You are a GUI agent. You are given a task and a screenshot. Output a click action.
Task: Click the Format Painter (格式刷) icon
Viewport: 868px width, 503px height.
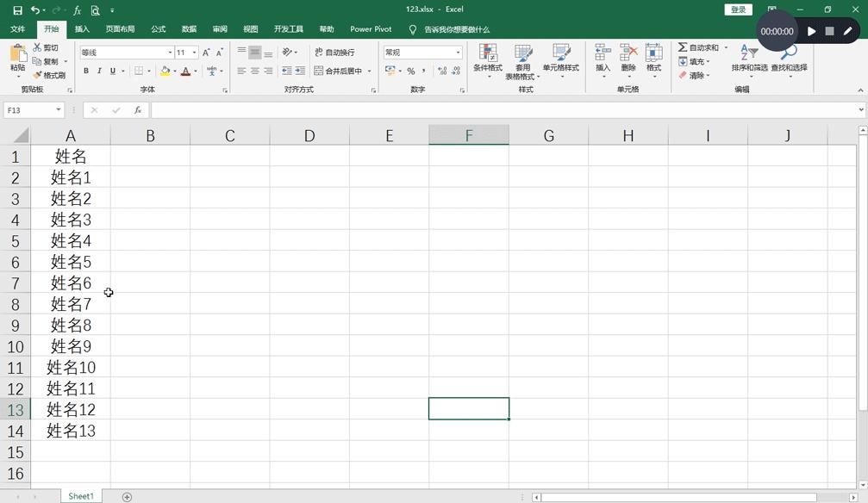(38, 75)
